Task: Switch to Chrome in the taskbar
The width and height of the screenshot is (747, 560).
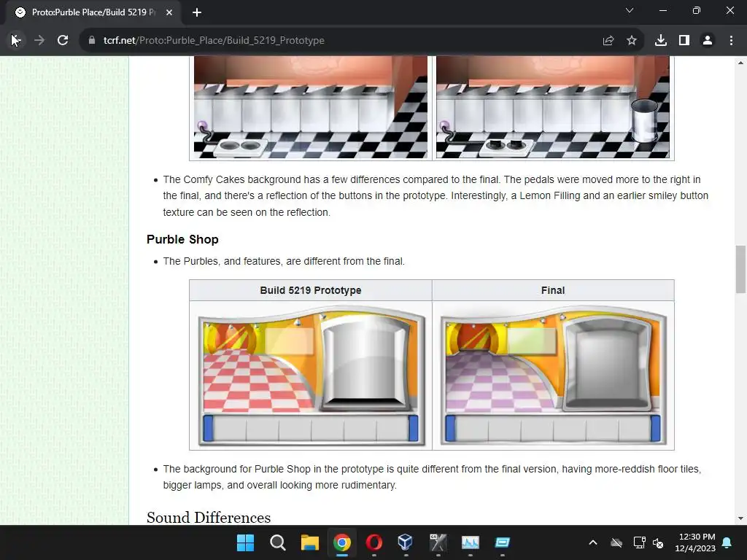Action: point(342,542)
